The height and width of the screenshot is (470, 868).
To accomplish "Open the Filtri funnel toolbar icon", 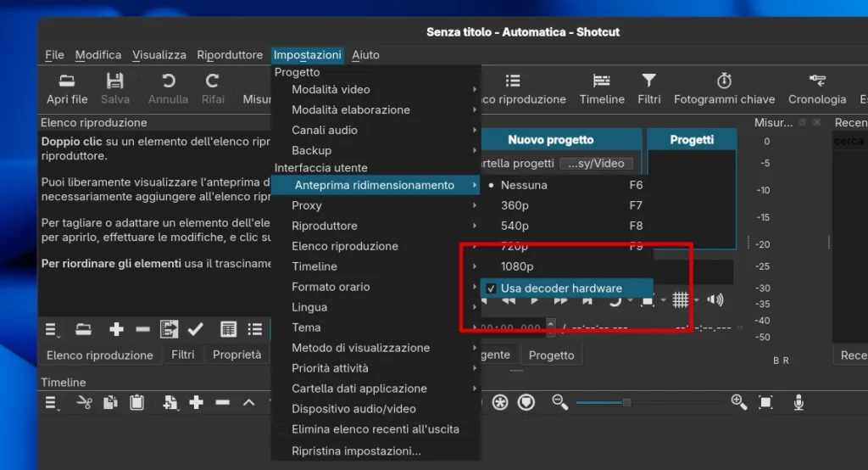I will (648, 81).
